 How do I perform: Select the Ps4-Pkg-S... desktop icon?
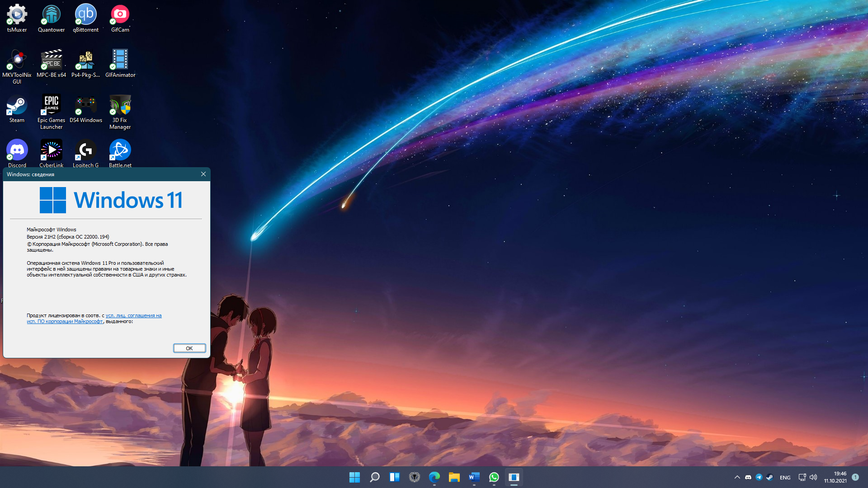click(85, 64)
